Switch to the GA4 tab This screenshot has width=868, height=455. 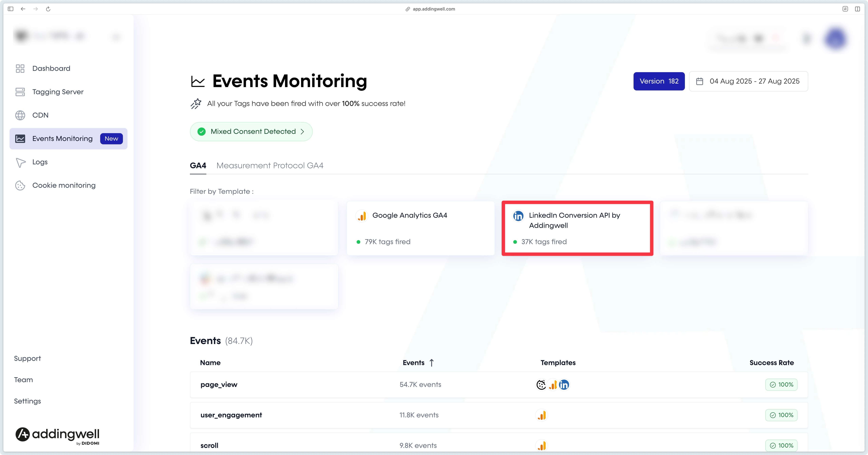(x=198, y=166)
